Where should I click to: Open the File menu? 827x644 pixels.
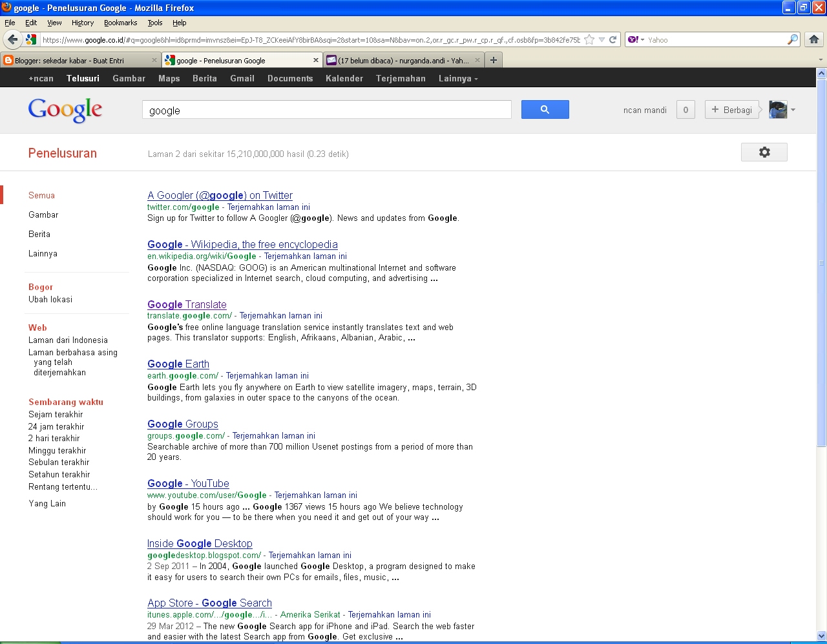pos(10,23)
